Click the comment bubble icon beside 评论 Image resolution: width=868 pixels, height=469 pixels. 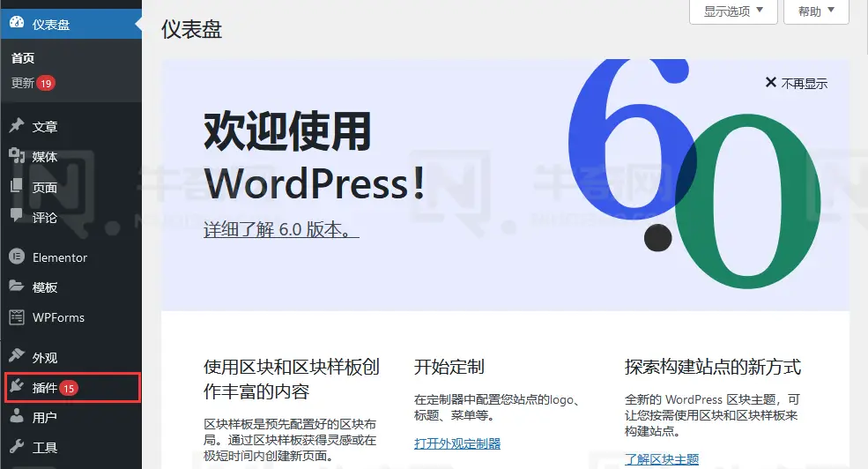(17, 215)
